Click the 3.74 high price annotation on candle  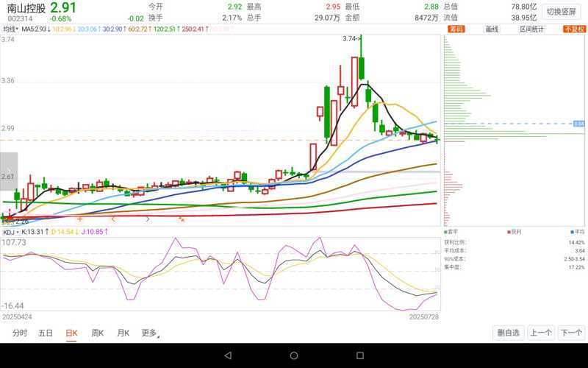351,38
